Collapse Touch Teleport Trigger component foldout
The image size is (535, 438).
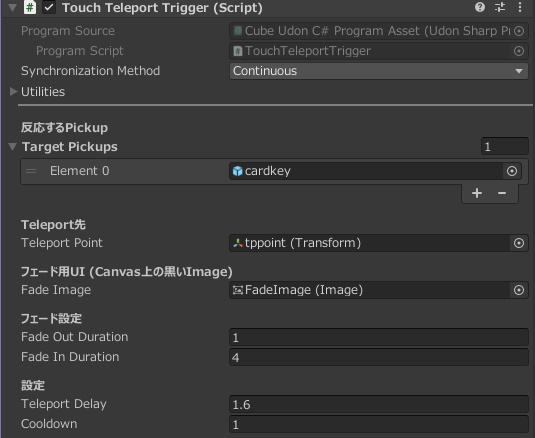12,8
